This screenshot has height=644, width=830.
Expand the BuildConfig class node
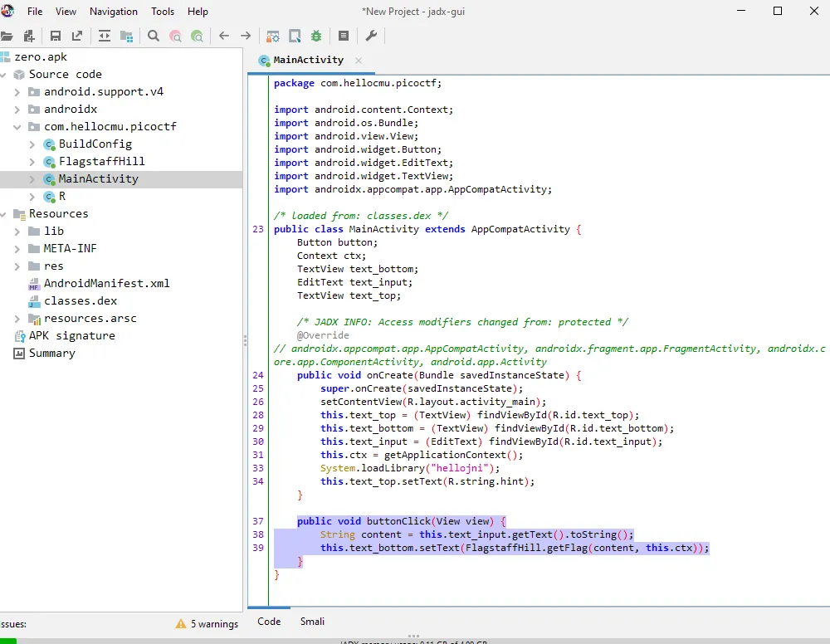point(32,144)
